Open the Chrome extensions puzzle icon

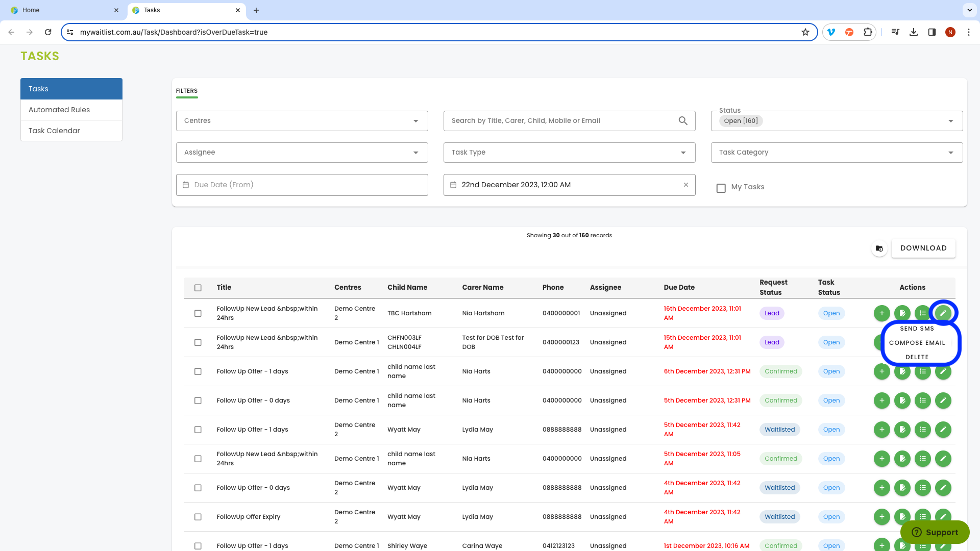[x=868, y=32]
